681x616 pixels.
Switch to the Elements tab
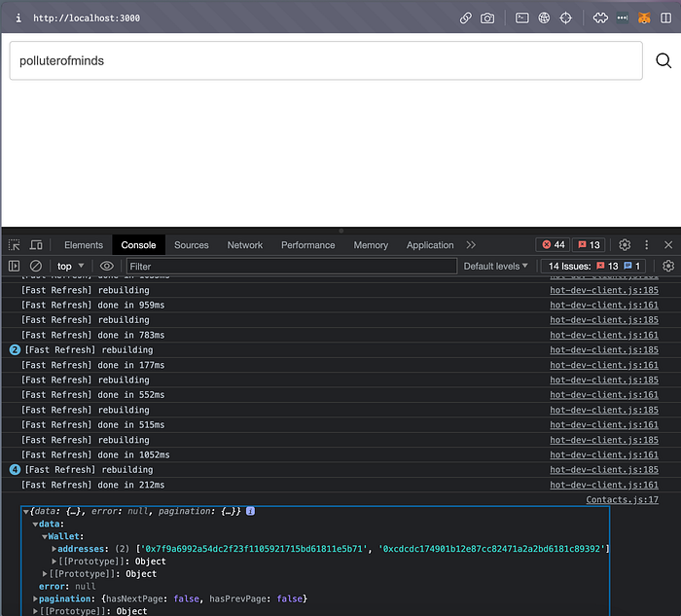84,245
